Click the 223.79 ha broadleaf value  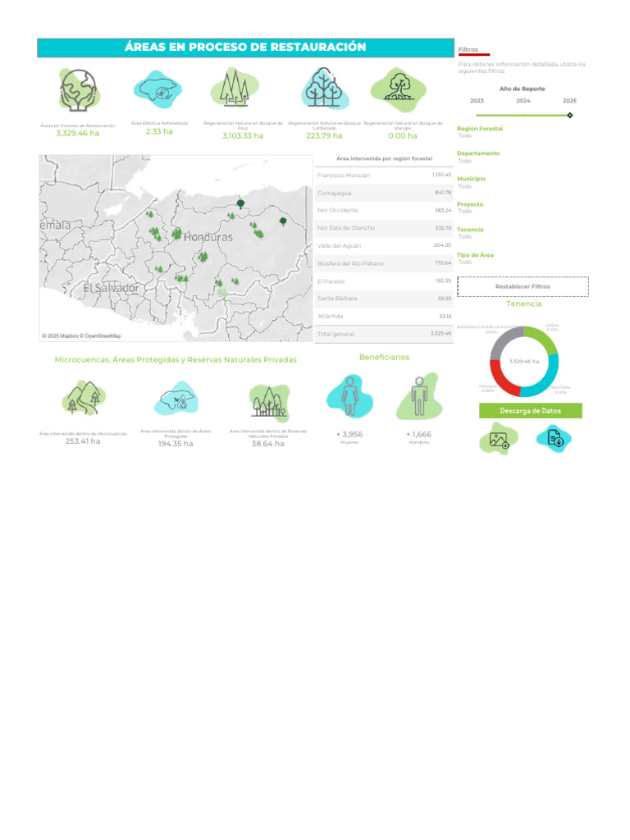[324, 135]
